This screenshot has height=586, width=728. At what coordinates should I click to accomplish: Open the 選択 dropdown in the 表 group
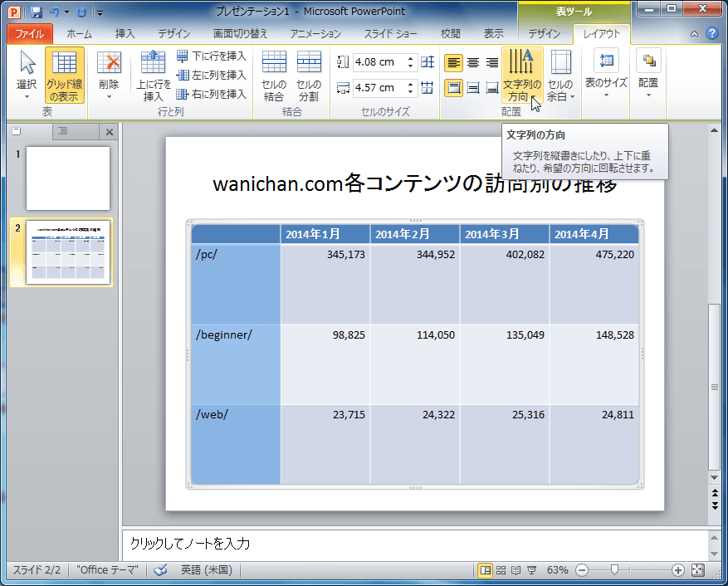point(27,76)
